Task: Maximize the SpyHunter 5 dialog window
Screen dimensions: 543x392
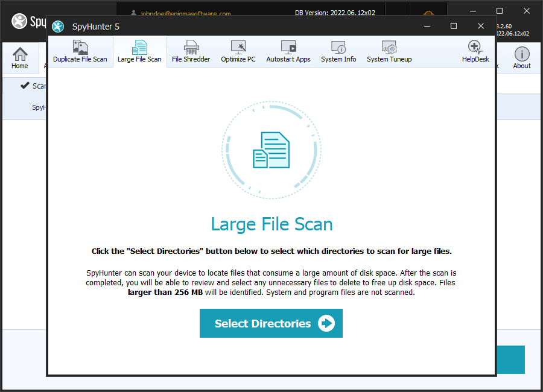Action: tap(454, 26)
